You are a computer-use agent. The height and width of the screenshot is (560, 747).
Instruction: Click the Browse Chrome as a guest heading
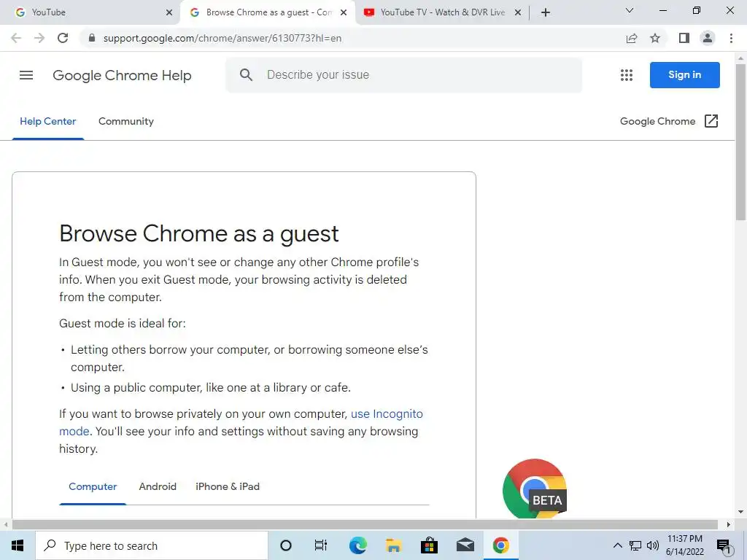click(199, 234)
